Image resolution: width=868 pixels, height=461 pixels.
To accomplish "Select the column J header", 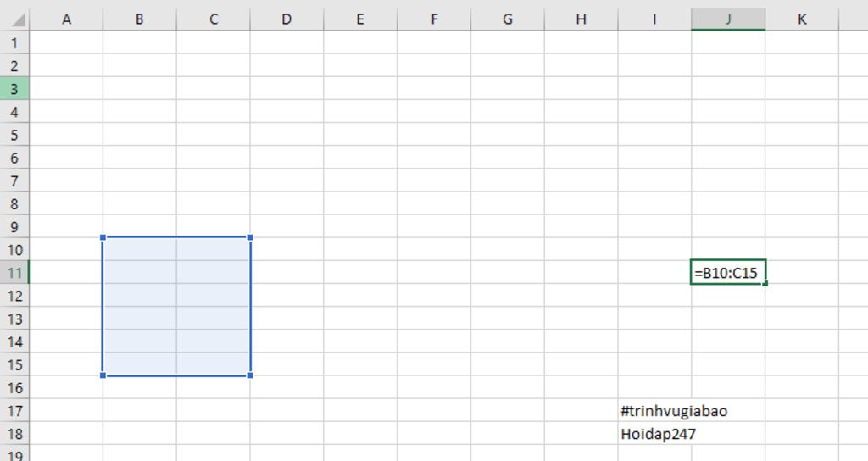I will coord(728,19).
